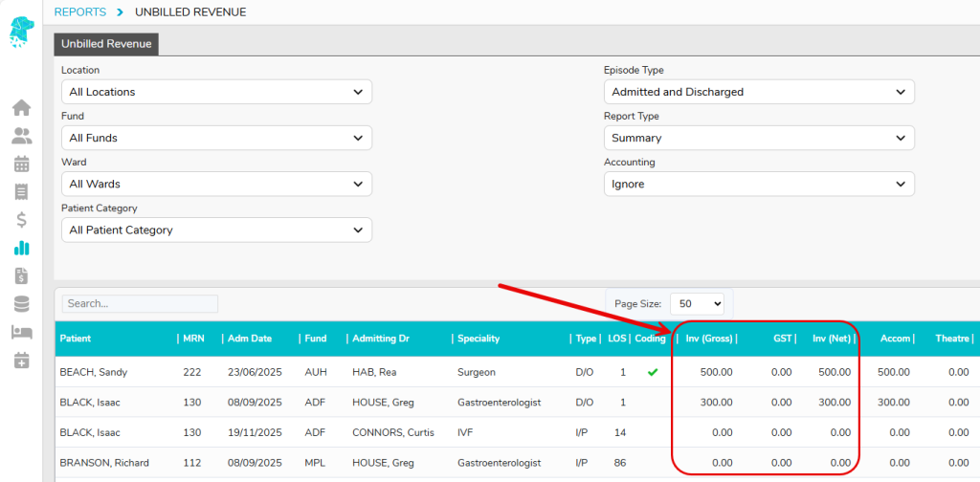Click the home icon in sidebar
The image size is (980, 482).
click(x=21, y=107)
